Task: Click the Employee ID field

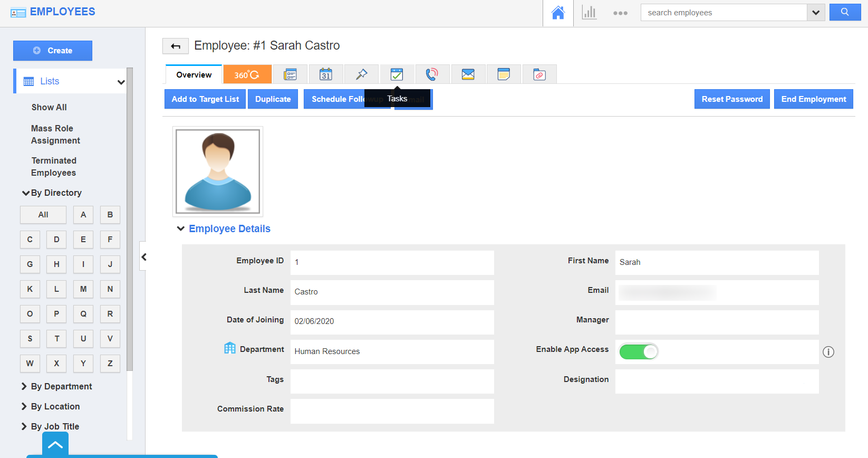Action: point(392,263)
